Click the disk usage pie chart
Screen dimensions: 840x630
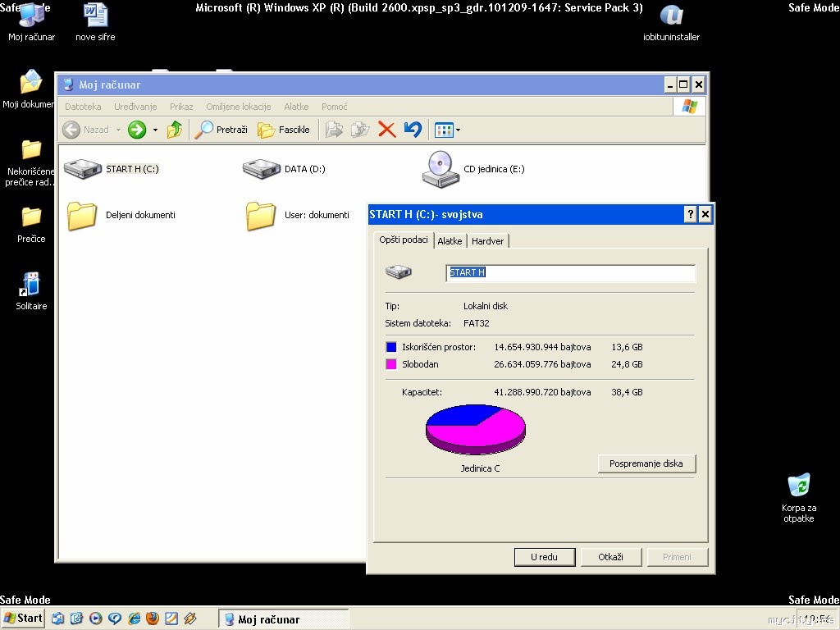pyautogui.click(x=476, y=429)
